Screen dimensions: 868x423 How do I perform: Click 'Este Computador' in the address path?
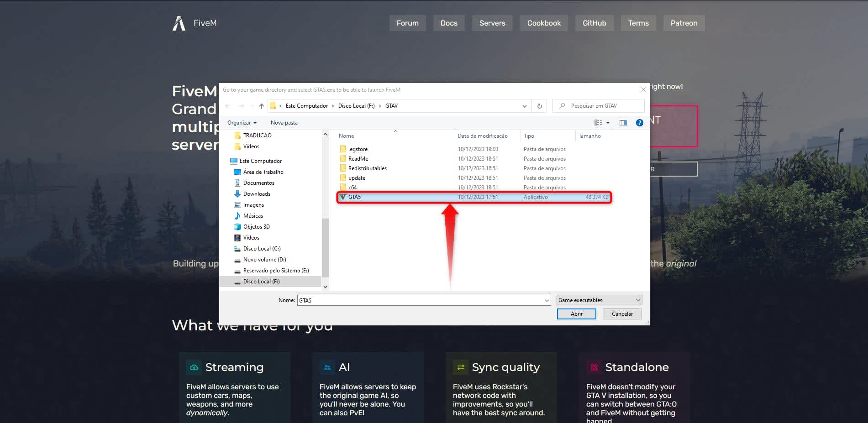tap(307, 106)
